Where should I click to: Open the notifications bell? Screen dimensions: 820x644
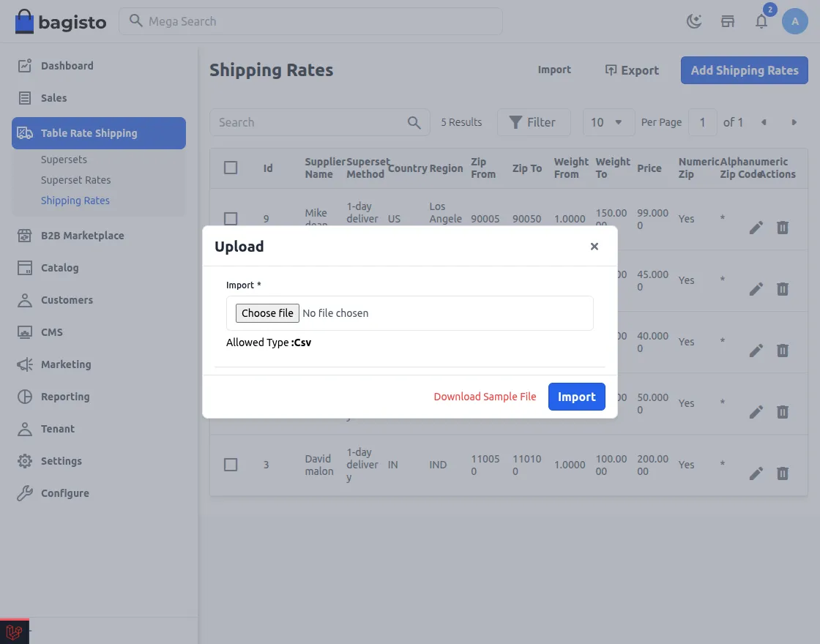click(x=761, y=22)
